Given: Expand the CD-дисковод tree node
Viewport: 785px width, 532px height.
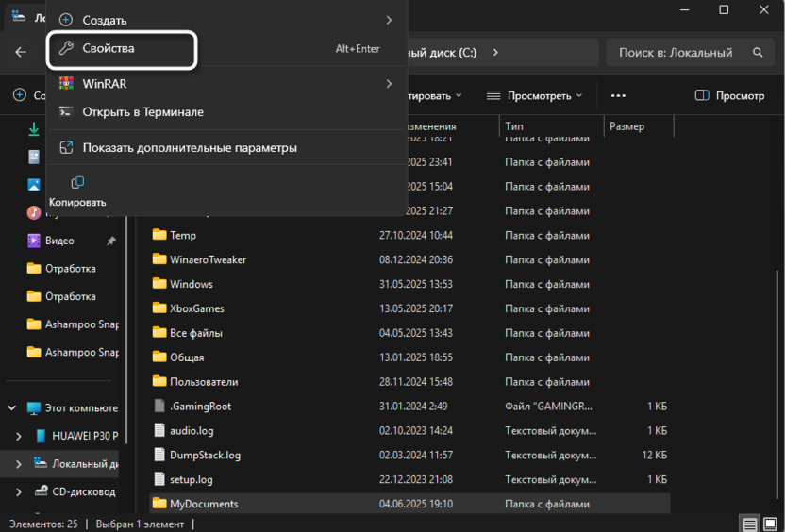Looking at the screenshot, I should [20, 491].
